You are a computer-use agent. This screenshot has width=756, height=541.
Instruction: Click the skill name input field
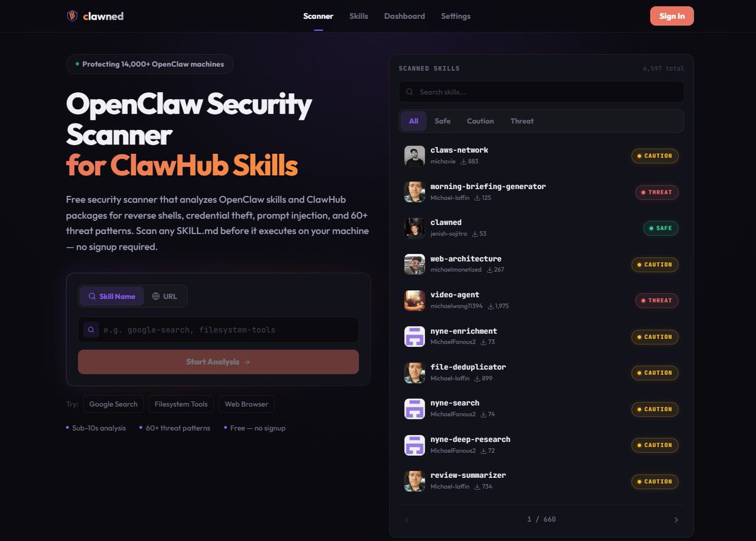pos(219,330)
